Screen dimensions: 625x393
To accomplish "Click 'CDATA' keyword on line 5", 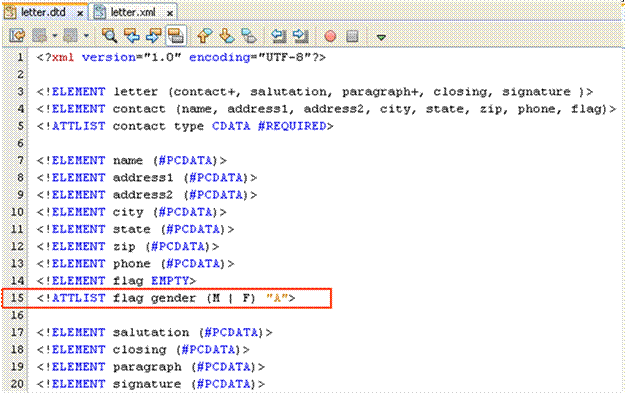I will [231, 126].
